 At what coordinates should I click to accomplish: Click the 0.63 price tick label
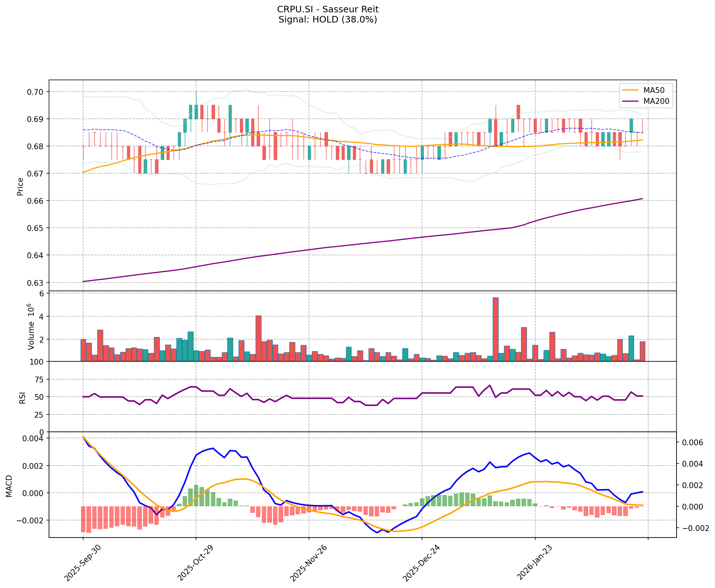[36, 283]
